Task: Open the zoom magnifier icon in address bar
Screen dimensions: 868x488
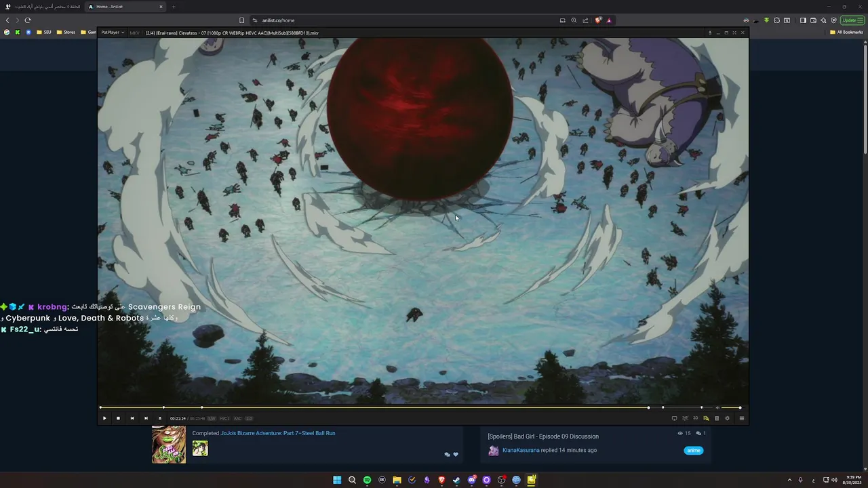Action: click(574, 20)
